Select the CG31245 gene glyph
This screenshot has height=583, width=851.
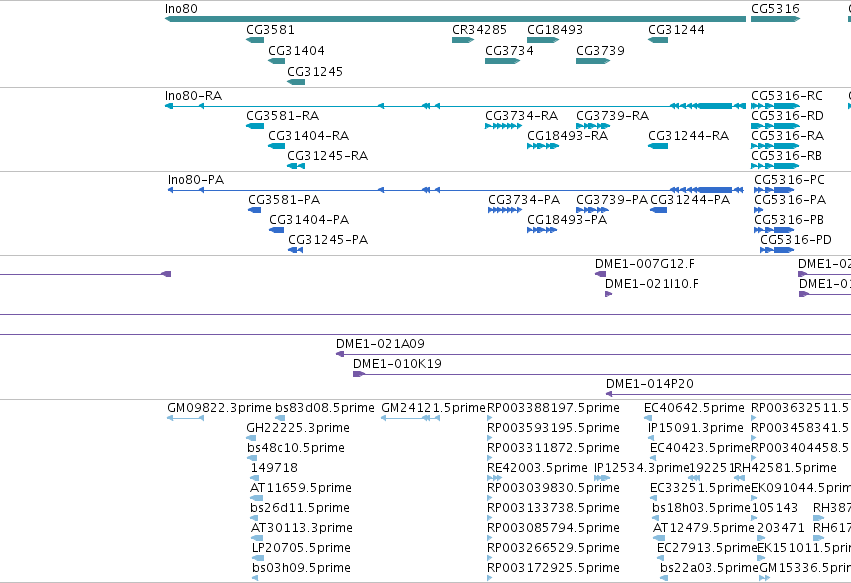tap(296, 82)
